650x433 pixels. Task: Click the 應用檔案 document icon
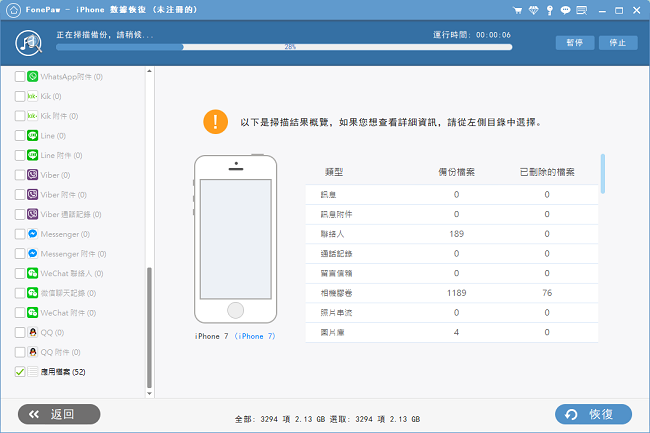[x=33, y=372]
